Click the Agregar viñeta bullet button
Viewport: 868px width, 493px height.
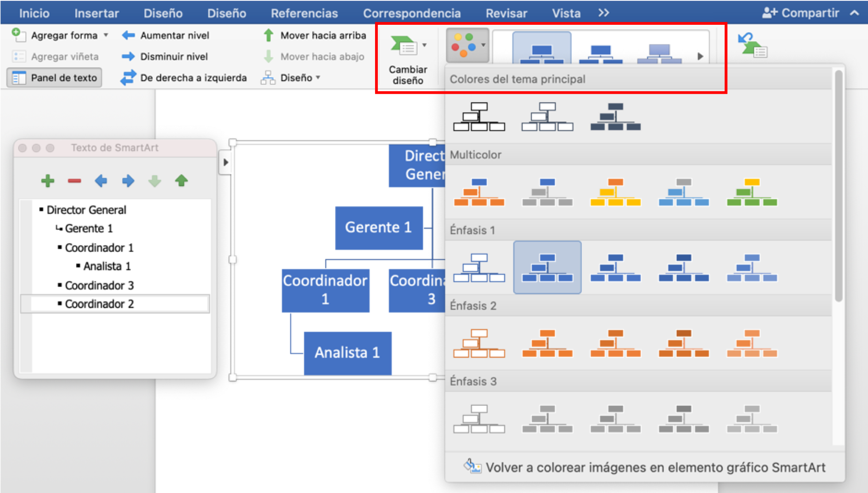(56, 56)
